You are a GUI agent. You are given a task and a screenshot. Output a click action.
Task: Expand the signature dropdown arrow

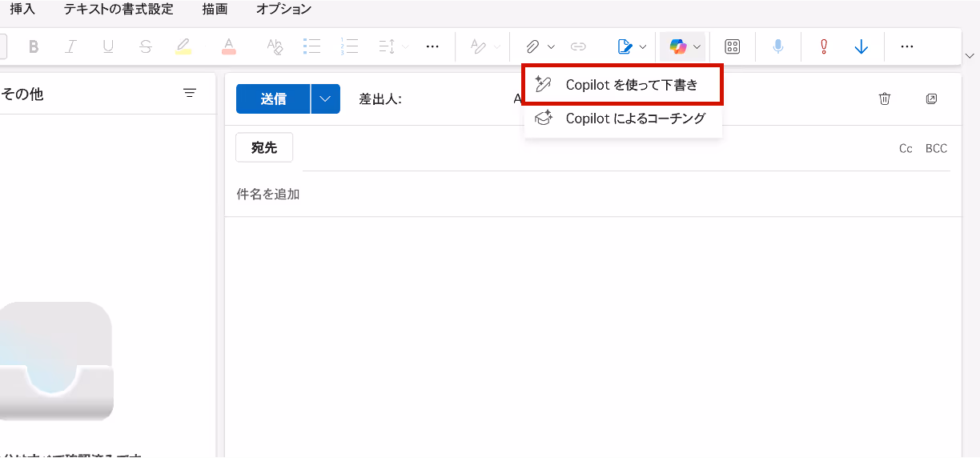tap(643, 47)
